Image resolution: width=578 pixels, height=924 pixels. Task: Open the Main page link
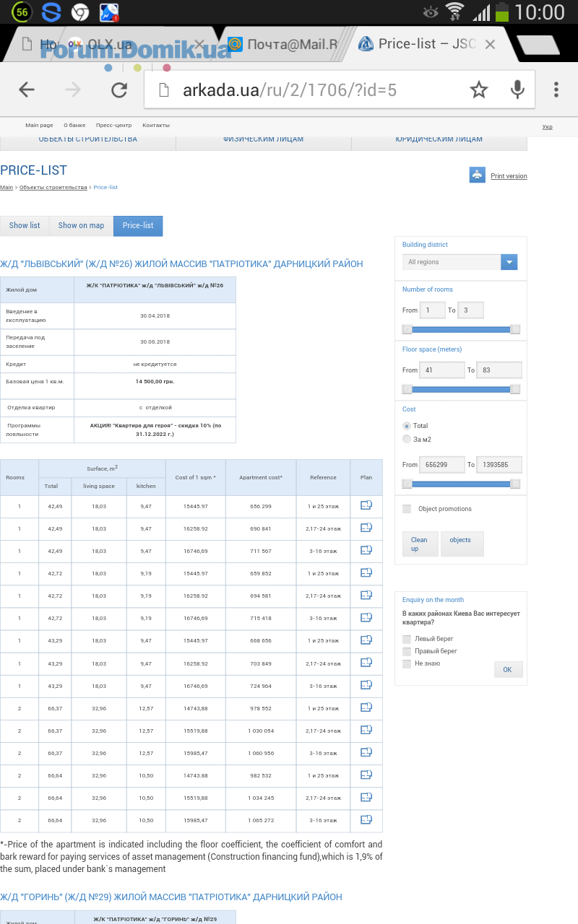(x=39, y=126)
